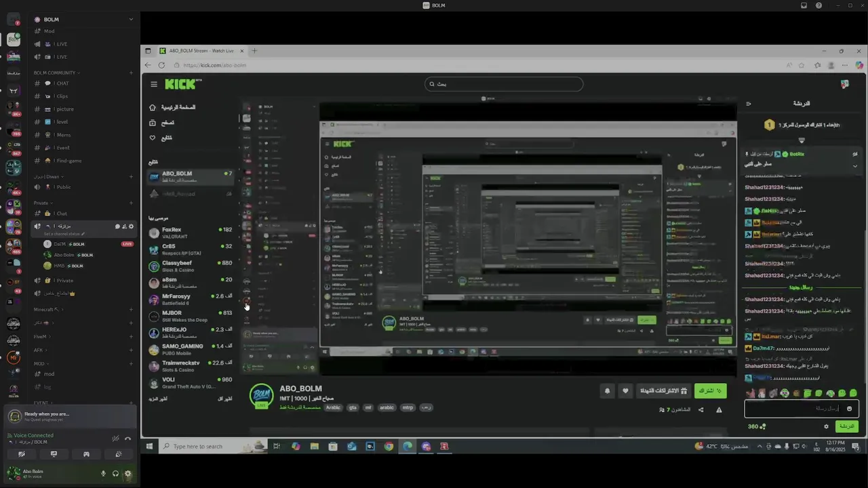This screenshot has width=868, height=488.
Task: Toggle Discord microphone mute
Action: 104,474
